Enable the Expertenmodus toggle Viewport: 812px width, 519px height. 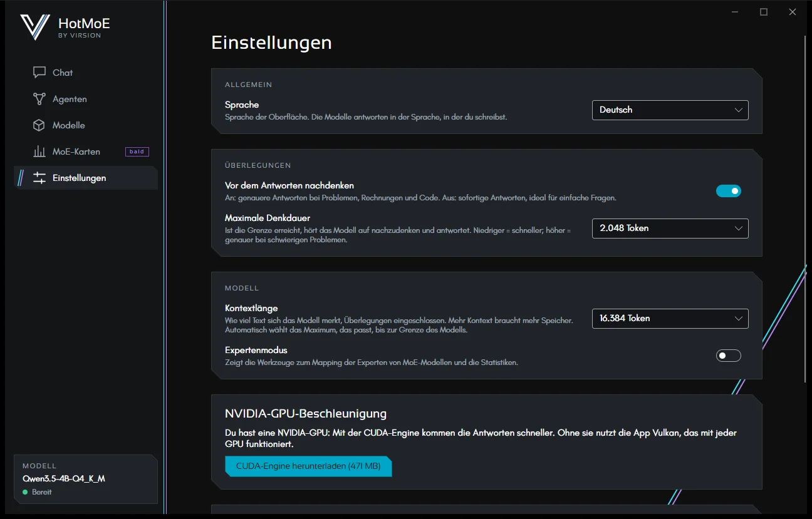point(729,356)
